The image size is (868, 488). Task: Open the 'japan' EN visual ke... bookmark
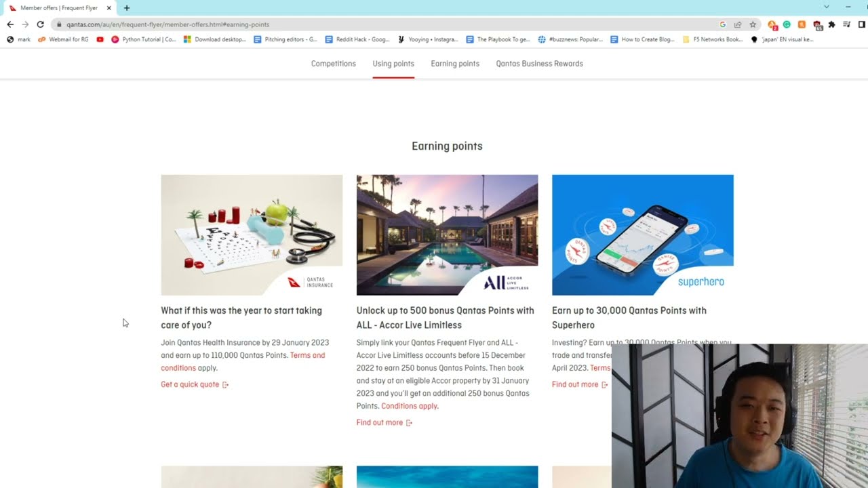tap(782, 39)
